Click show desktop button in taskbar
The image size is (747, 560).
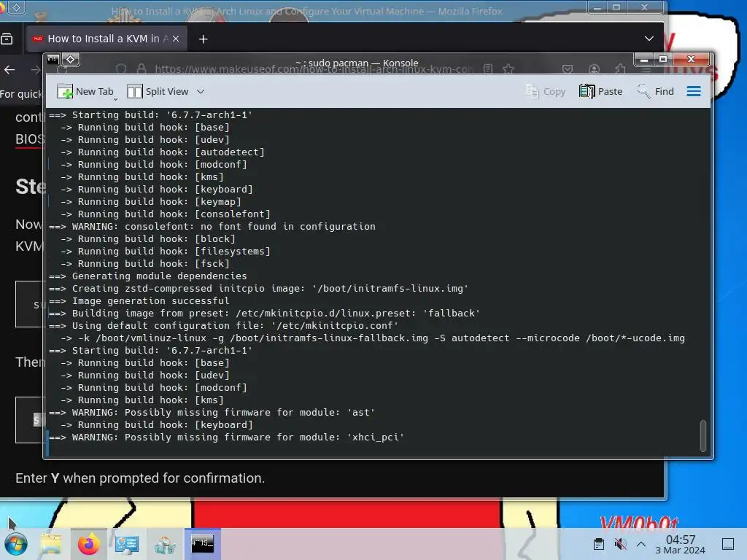tap(728, 544)
